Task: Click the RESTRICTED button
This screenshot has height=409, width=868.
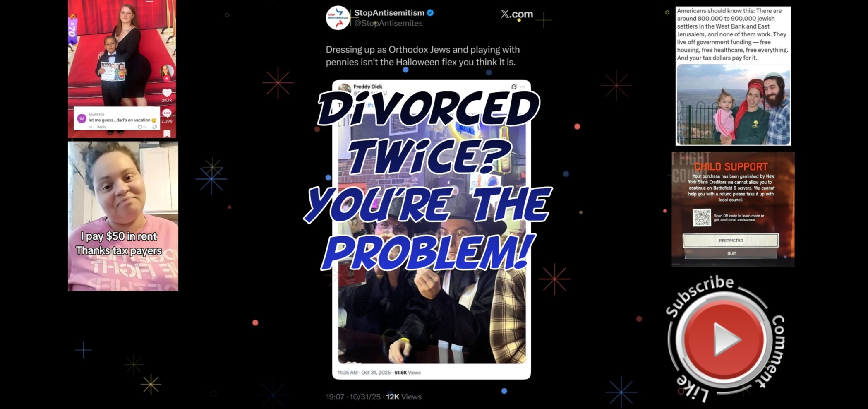Action: (x=731, y=241)
